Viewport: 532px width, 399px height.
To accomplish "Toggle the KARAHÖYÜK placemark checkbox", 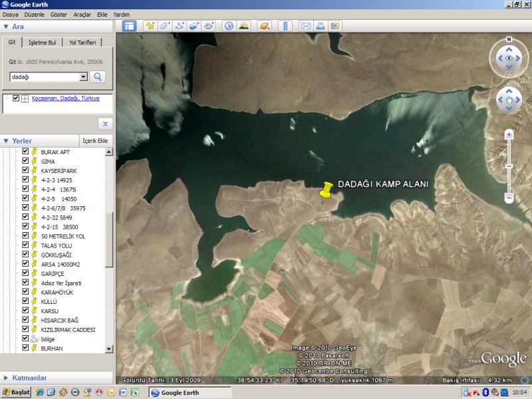I will coord(25,291).
